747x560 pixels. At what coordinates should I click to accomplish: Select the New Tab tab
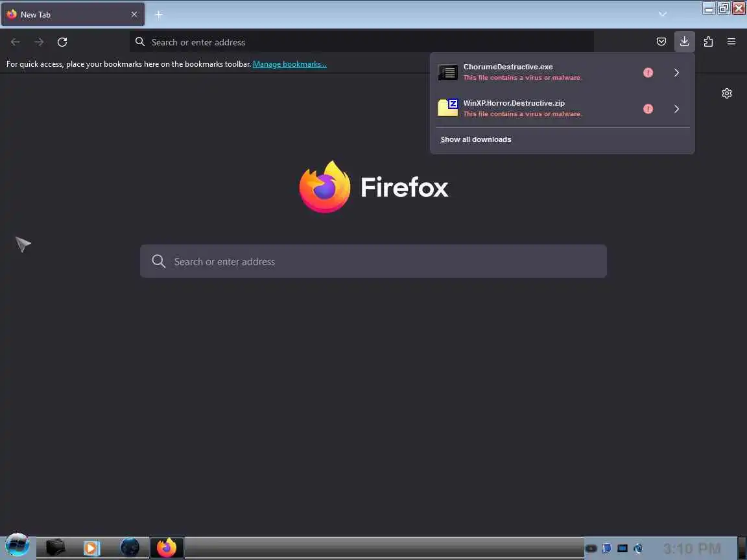[73, 15]
